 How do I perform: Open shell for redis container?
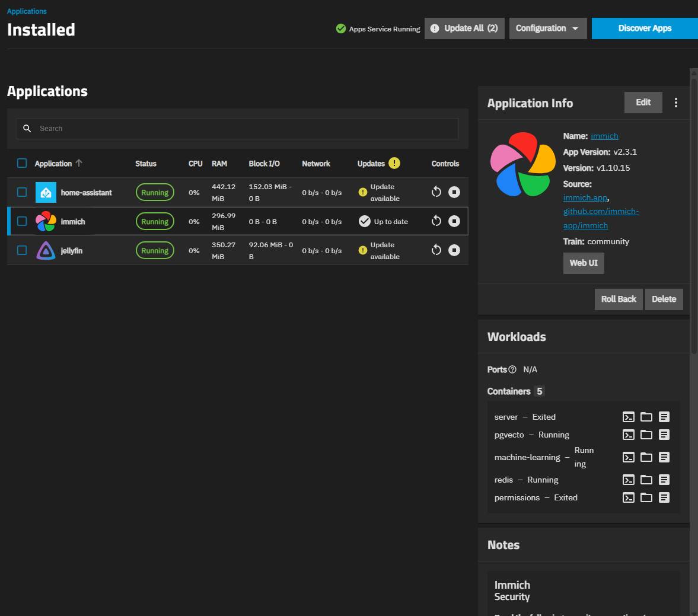(x=629, y=480)
